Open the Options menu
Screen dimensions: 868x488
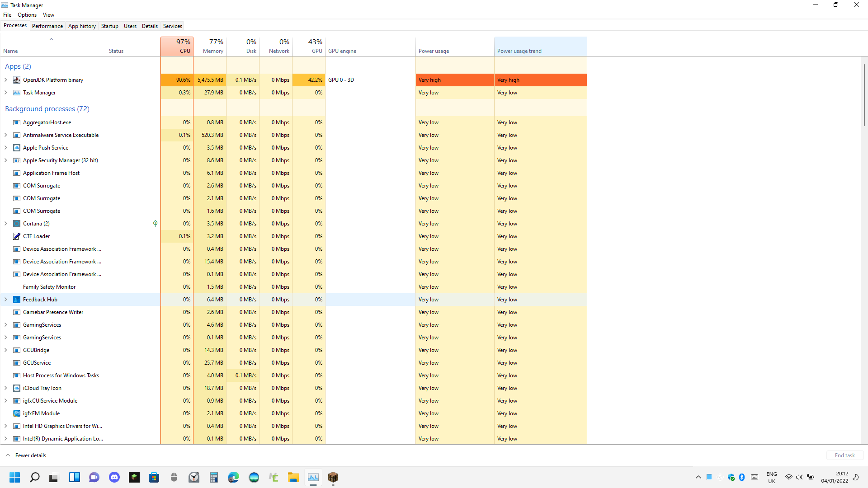(x=27, y=15)
